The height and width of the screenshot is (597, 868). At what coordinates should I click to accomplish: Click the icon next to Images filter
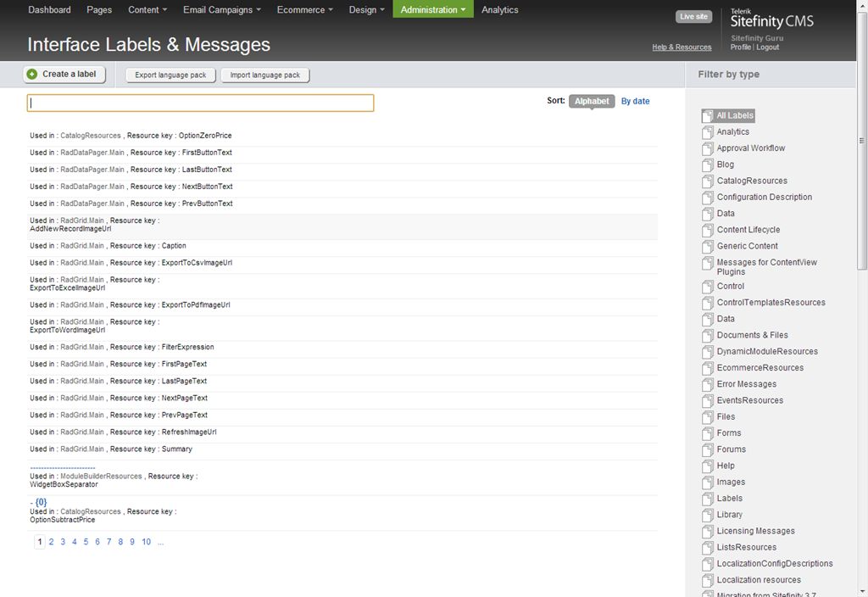coord(708,483)
